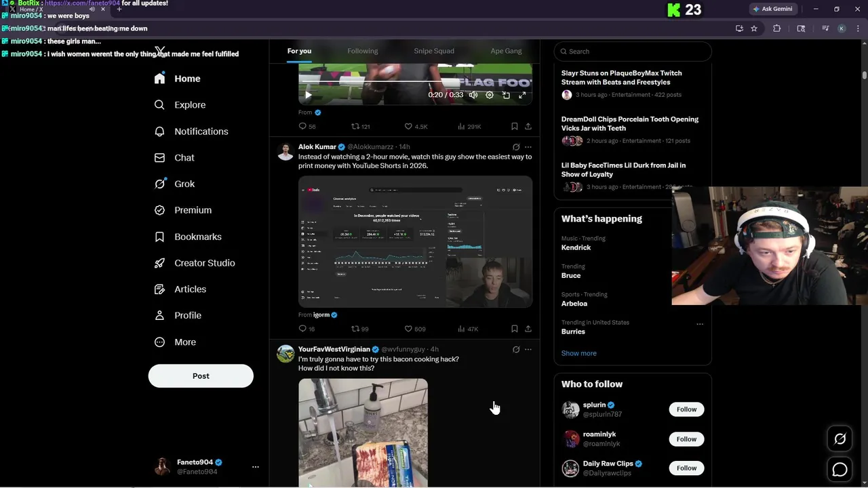Share the Alok Kumar post

[x=528, y=329]
